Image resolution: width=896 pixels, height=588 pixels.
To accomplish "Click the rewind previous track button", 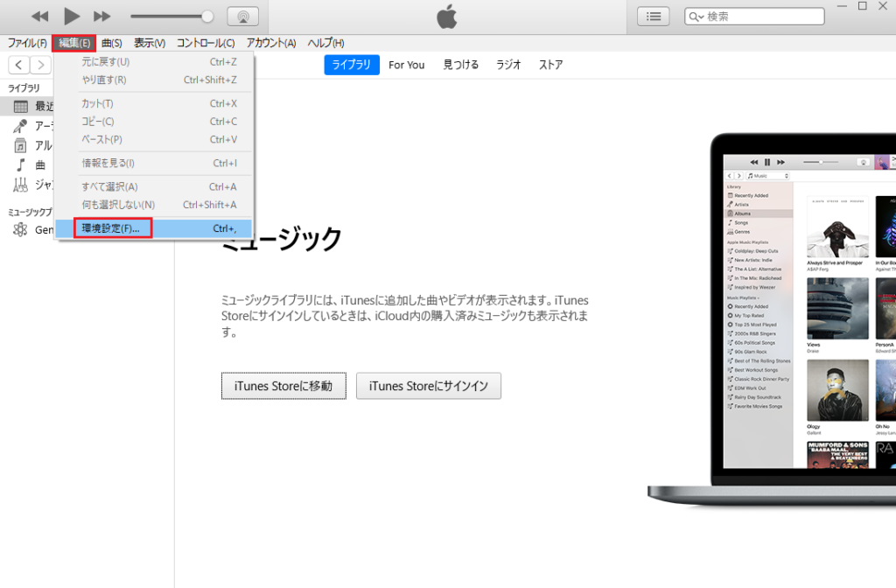I will pos(39,17).
